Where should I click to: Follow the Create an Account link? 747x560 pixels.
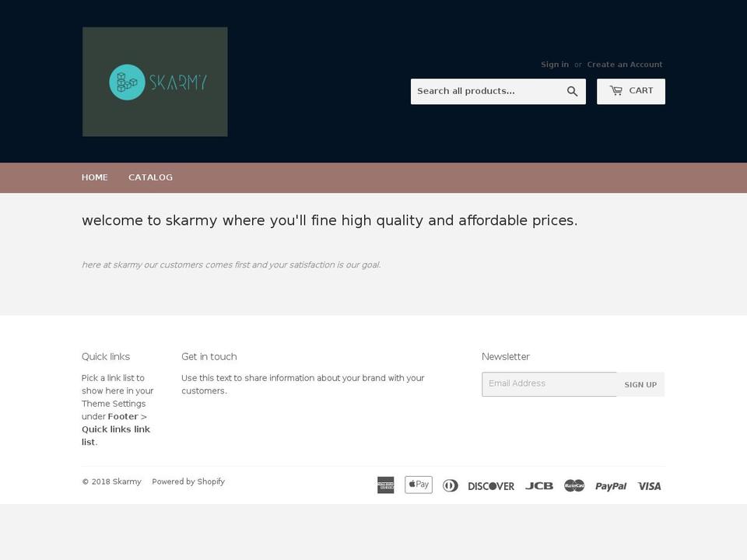pos(625,65)
